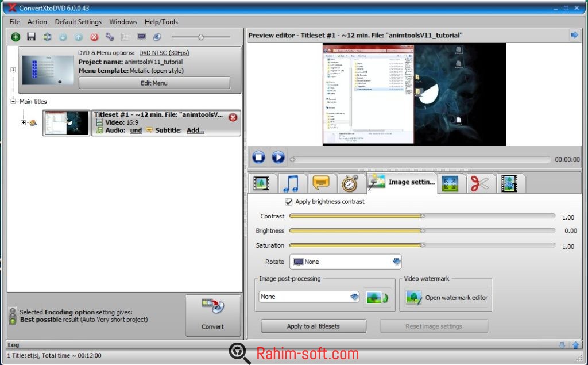Click the monitor preview toolbar icon
The image size is (588, 365).
(x=141, y=37)
